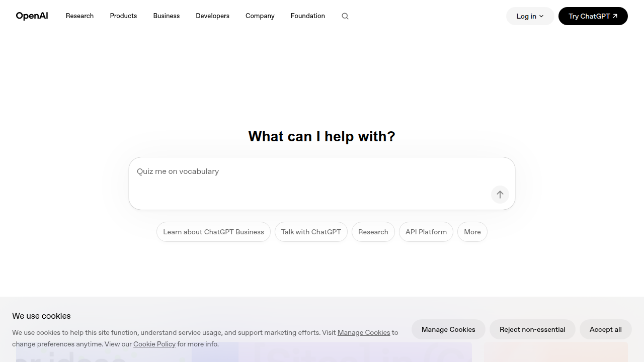Screen dimensions: 644x362
Task: Click the Manage Cookies button
Action: point(448,329)
